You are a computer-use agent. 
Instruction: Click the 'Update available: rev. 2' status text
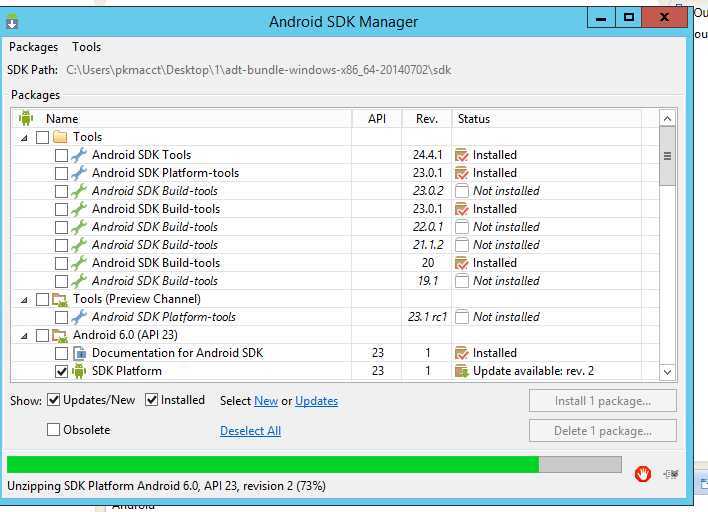point(533,371)
